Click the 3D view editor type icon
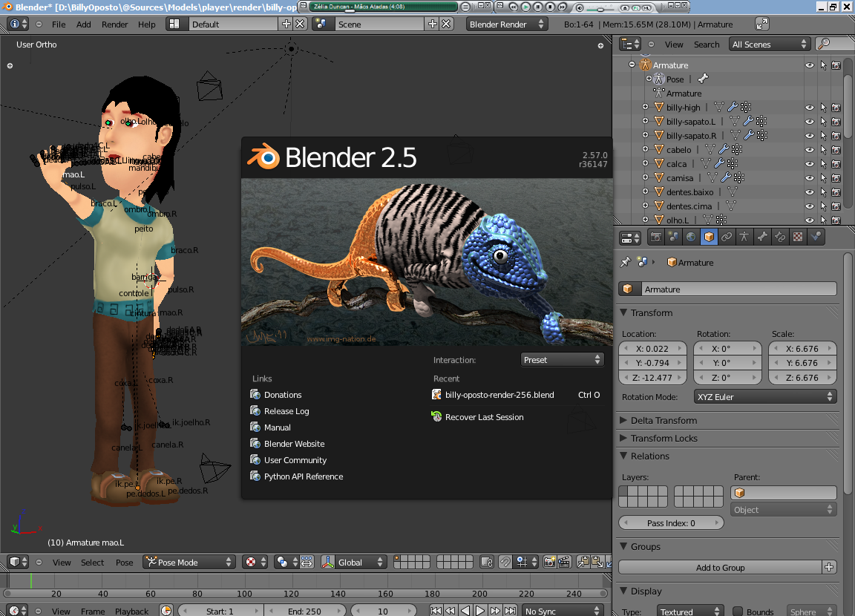This screenshot has width=855, height=616. click(18, 562)
